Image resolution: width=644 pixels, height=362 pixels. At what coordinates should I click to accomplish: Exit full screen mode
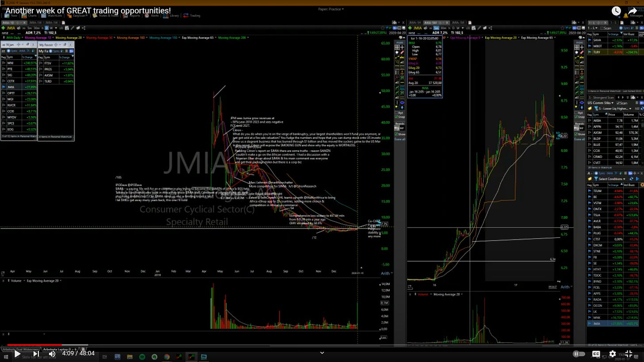point(629,354)
